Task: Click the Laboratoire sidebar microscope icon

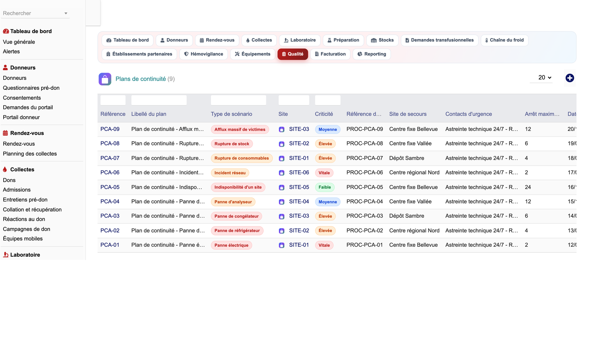Action: point(5,255)
